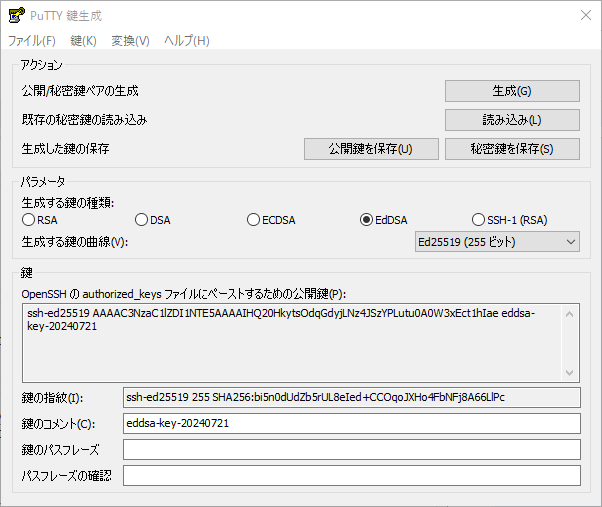
Task: Click the 読み込み(L) button
Action: point(512,120)
